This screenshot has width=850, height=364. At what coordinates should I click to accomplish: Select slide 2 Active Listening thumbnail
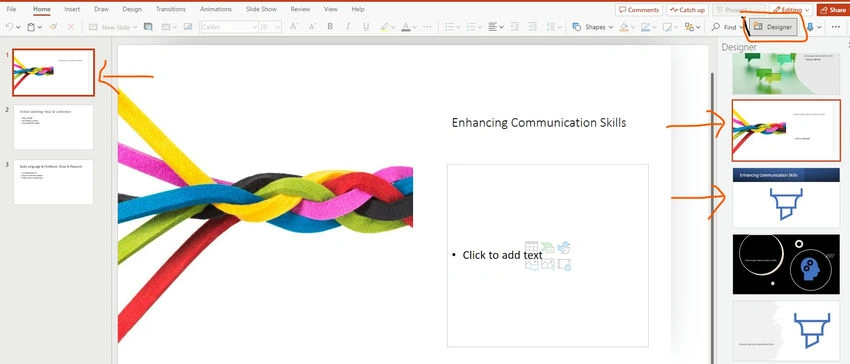coord(53,127)
